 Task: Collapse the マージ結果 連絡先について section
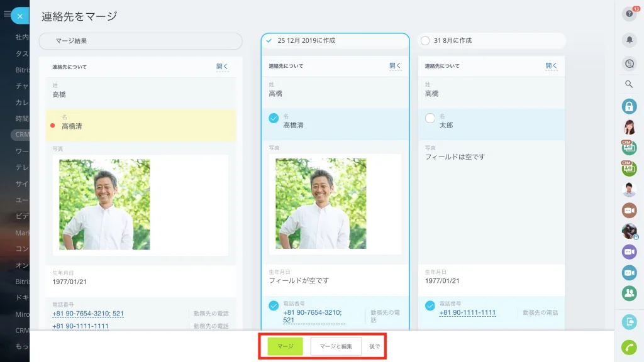click(222, 67)
